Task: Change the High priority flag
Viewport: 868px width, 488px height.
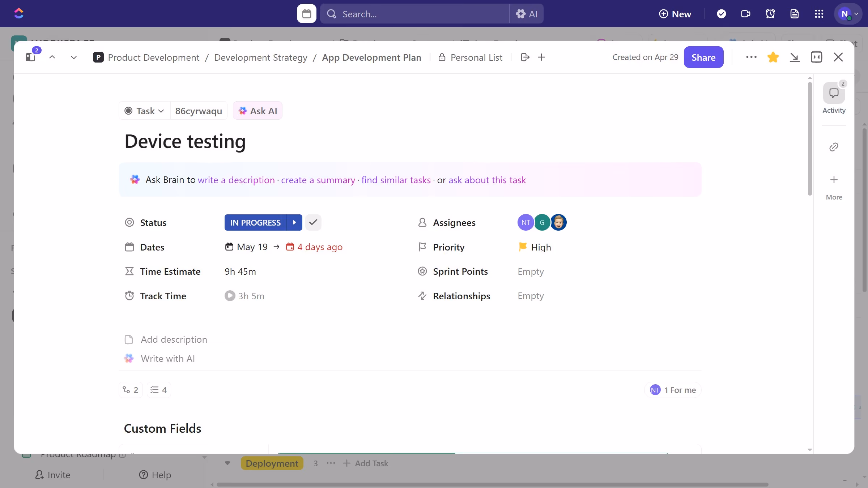Action: pos(535,247)
